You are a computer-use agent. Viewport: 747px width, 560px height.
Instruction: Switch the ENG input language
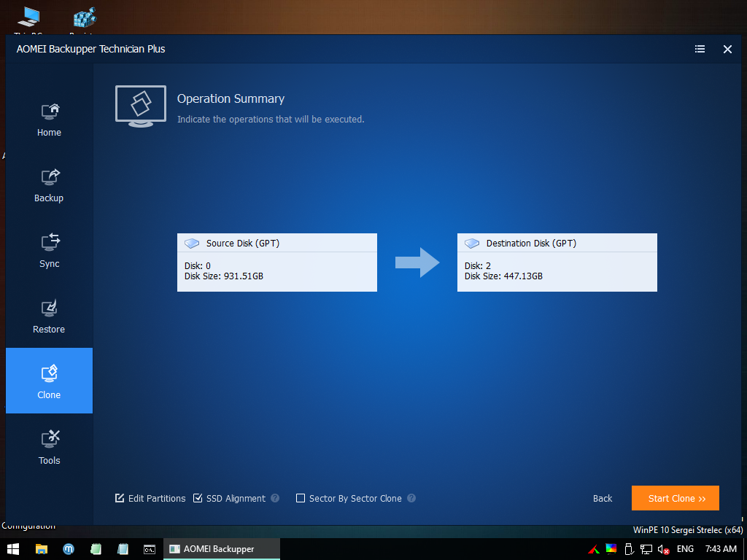[x=685, y=549]
